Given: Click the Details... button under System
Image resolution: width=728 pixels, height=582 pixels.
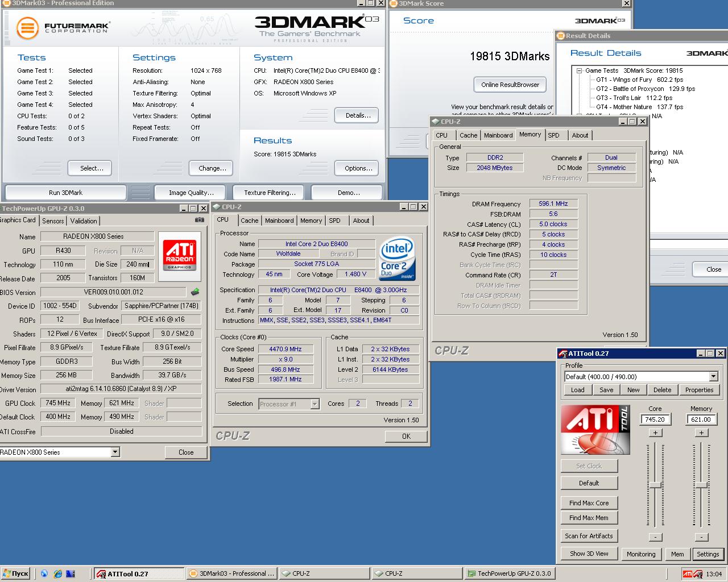Looking at the screenshot, I should (358, 115).
